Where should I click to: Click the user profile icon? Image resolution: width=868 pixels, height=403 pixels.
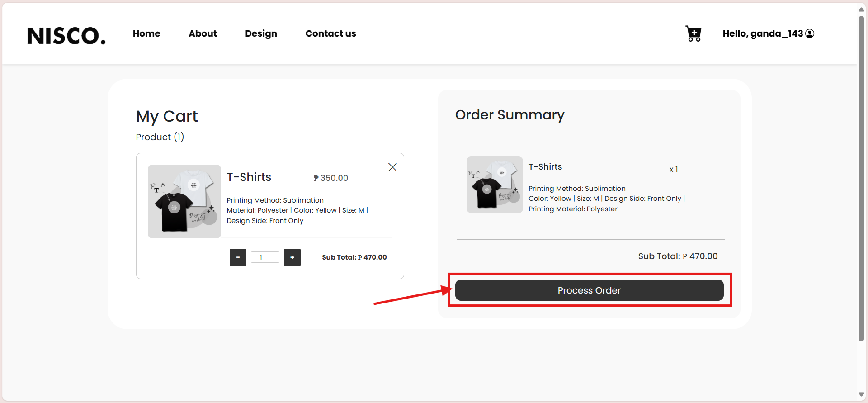(810, 33)
